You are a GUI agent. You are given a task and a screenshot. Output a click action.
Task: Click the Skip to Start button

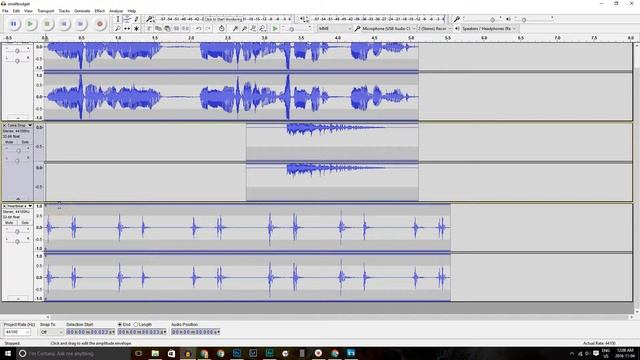point(64,24)
